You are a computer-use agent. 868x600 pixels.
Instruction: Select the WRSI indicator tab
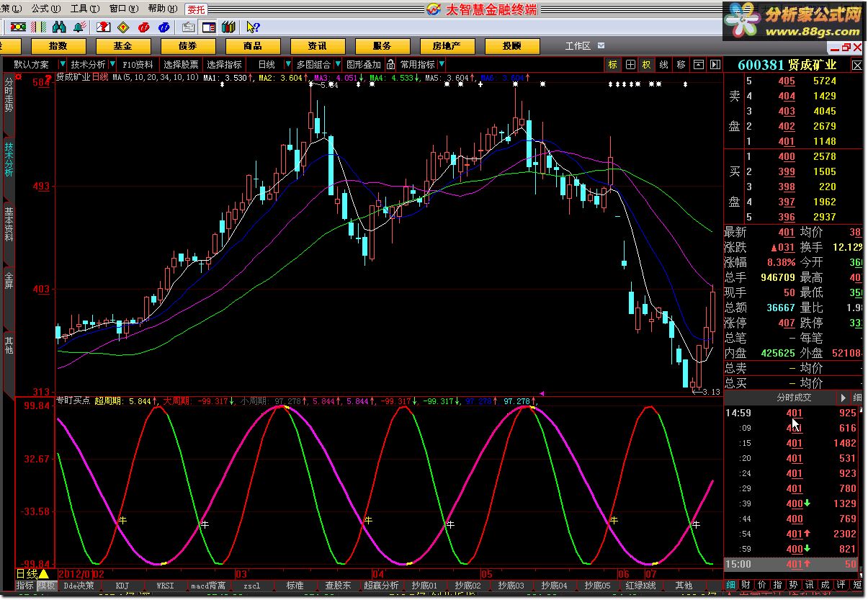pyautogui.click(x=165, y=586)
